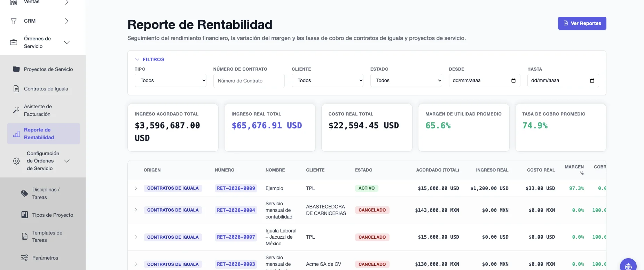Click the Ingreso Real Total card value

tap(267, 126)
